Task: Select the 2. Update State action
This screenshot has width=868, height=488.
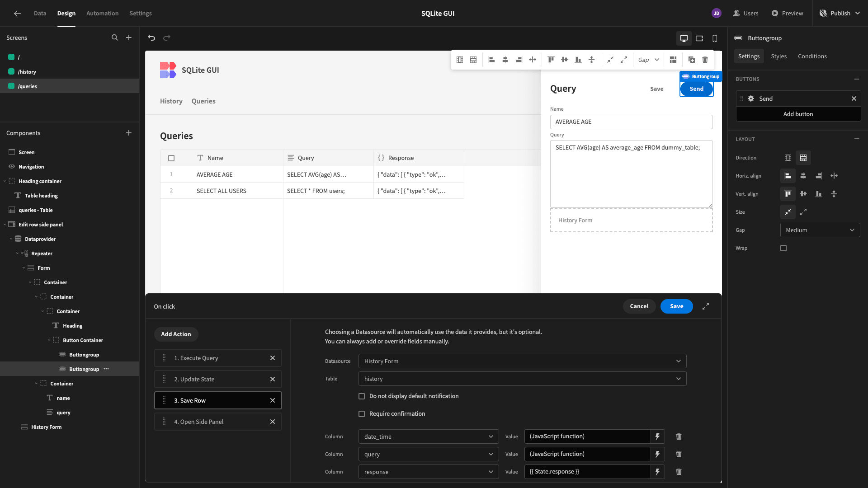Action: click(x=218, y=379)
